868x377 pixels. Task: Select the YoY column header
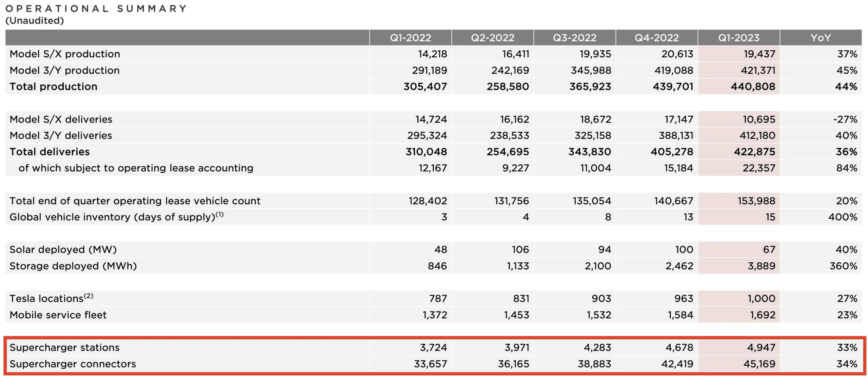click(x=821, y=38)
